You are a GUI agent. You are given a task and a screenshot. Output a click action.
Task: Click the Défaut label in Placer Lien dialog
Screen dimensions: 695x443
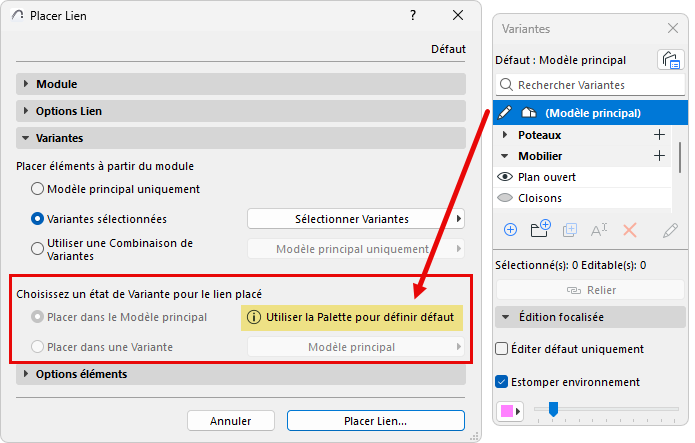448,49
